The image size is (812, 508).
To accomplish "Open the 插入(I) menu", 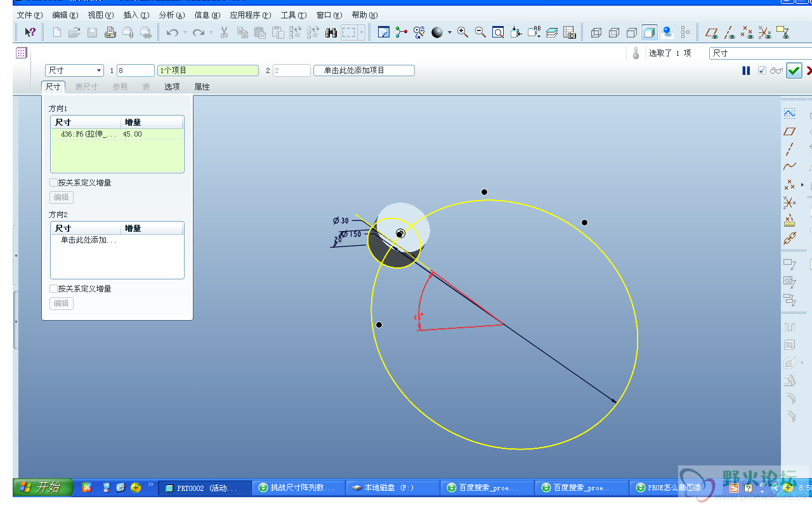I will (136, 15).
